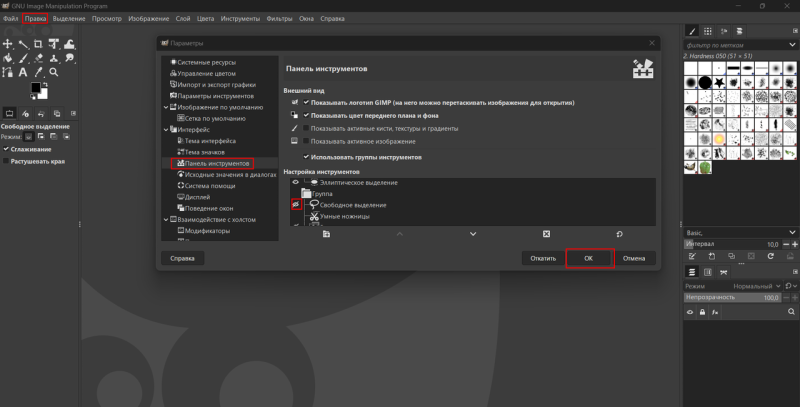
Task: Select the Paintbrush tool in the toolbox
Action: pyautogui.click(x=23, y=58)
